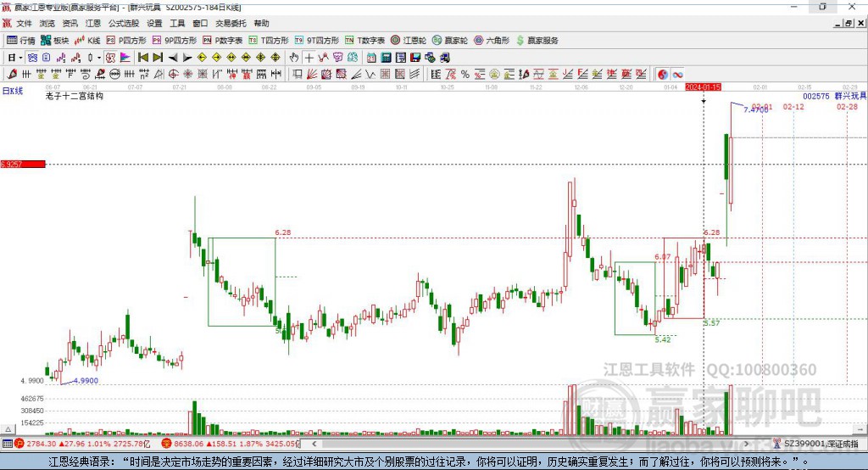
Task: Click the red 5.9257 price label
Action: [23, 164]
